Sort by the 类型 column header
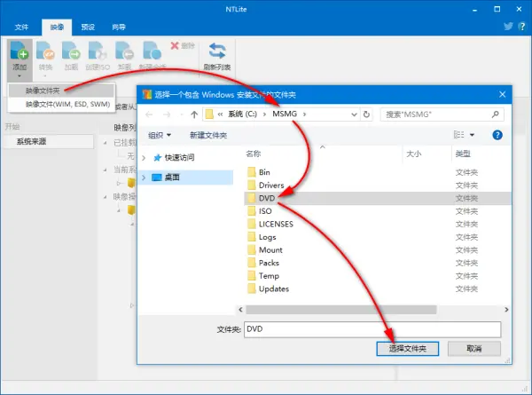 coord(463,154)
